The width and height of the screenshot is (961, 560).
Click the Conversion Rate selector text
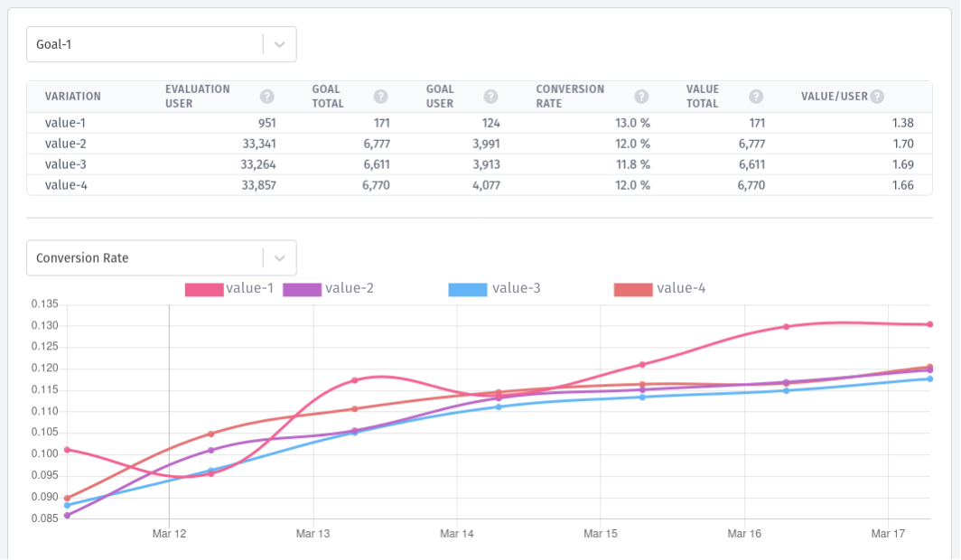[x=82, y=258]
